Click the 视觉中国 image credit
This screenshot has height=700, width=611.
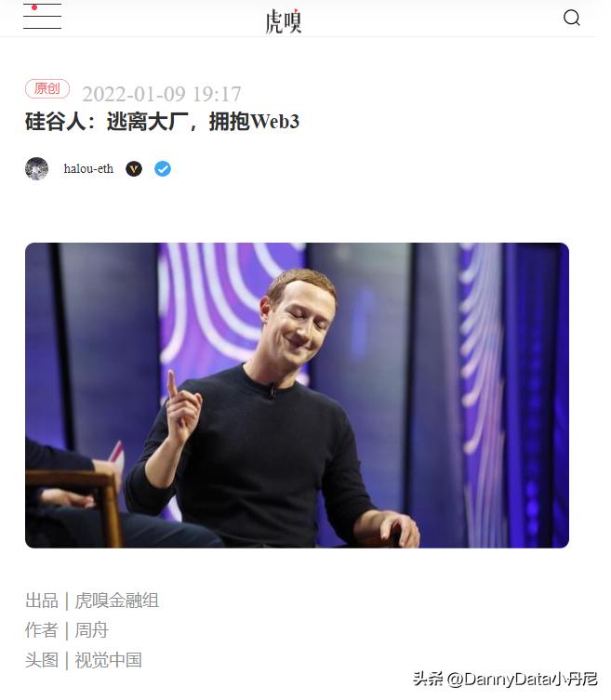pyautogui.click(x=108, y=660)
